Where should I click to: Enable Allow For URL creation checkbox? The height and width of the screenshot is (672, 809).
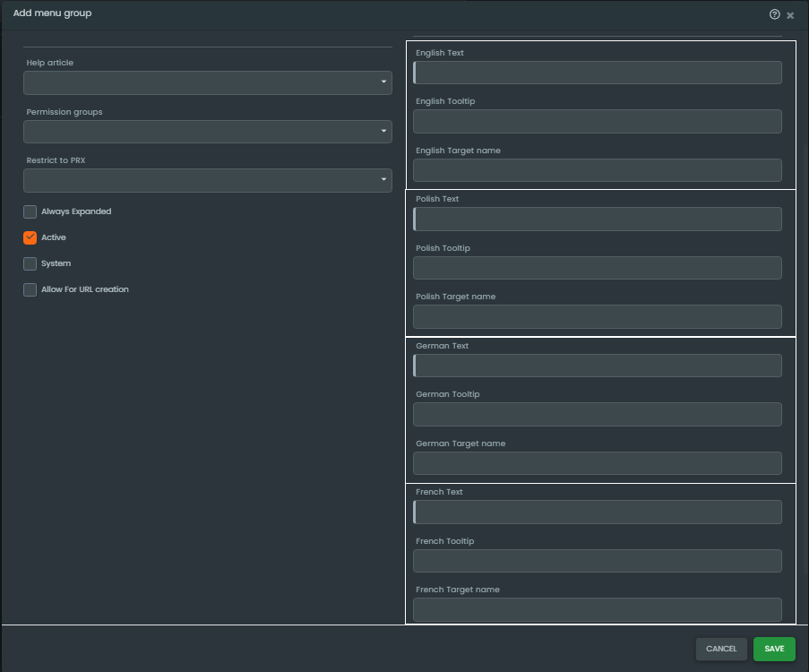30,290
